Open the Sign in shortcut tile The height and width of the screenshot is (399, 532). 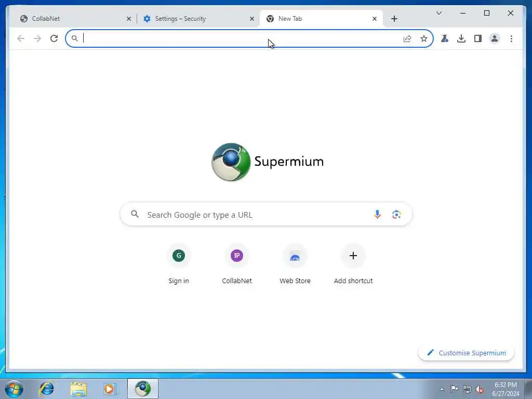179,263
